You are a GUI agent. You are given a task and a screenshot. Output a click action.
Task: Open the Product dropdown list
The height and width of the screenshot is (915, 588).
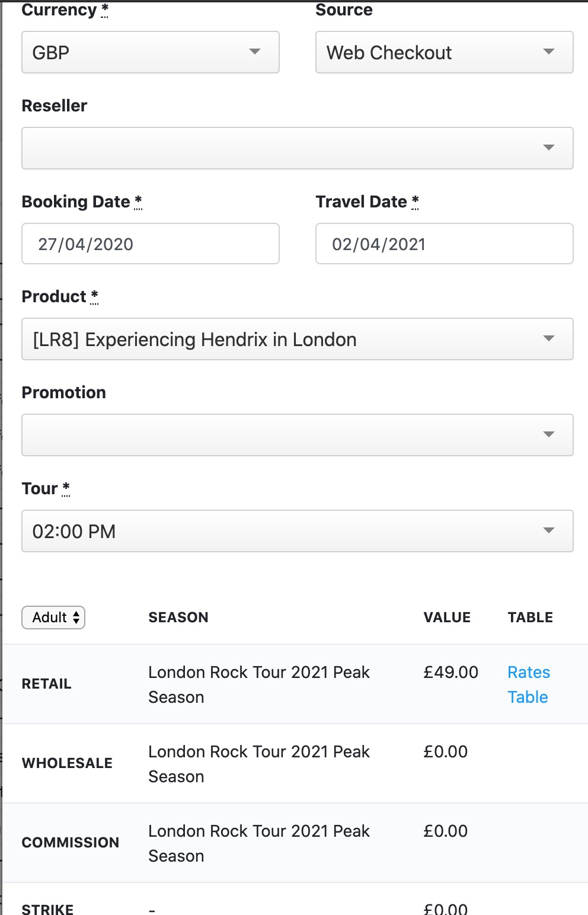[298, 339]
